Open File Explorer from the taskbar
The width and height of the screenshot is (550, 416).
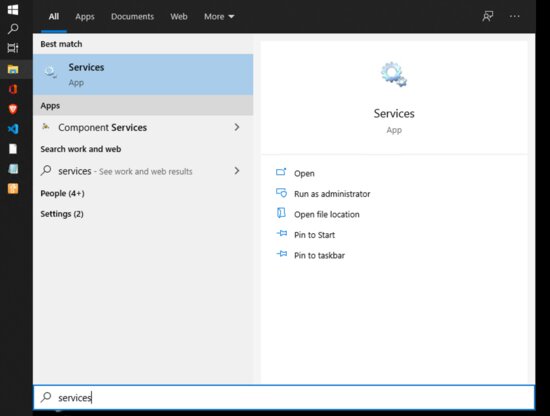(13, 69)
